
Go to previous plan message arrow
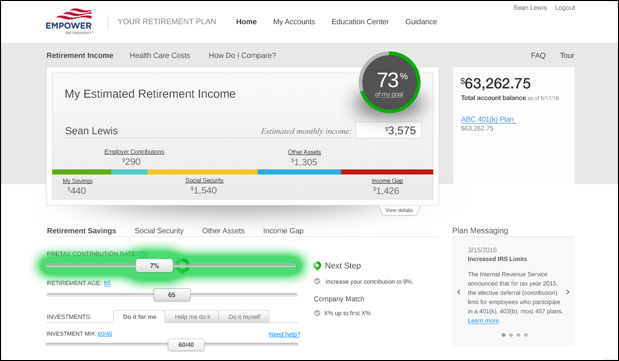click(x=459, y=292)
